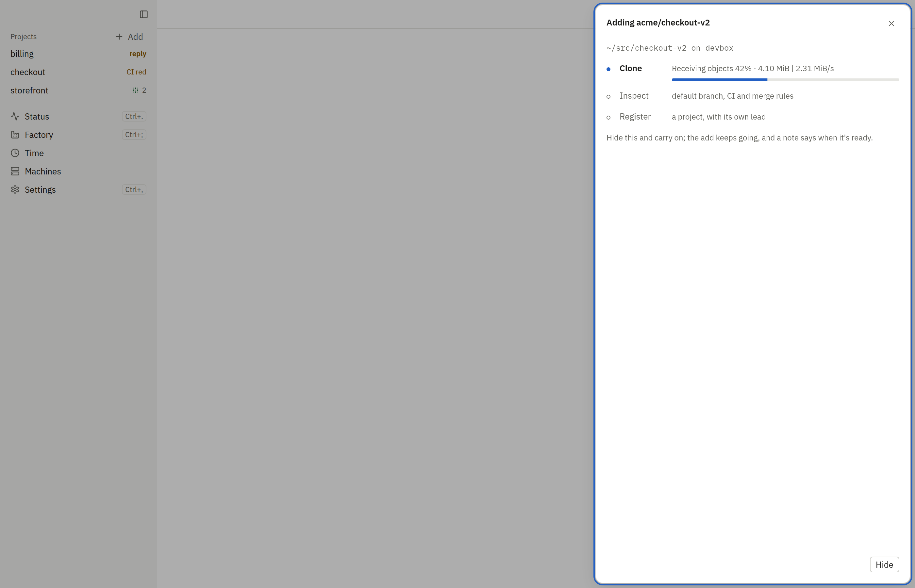Click the CI red badge on checkout

(x=136, y=72)
